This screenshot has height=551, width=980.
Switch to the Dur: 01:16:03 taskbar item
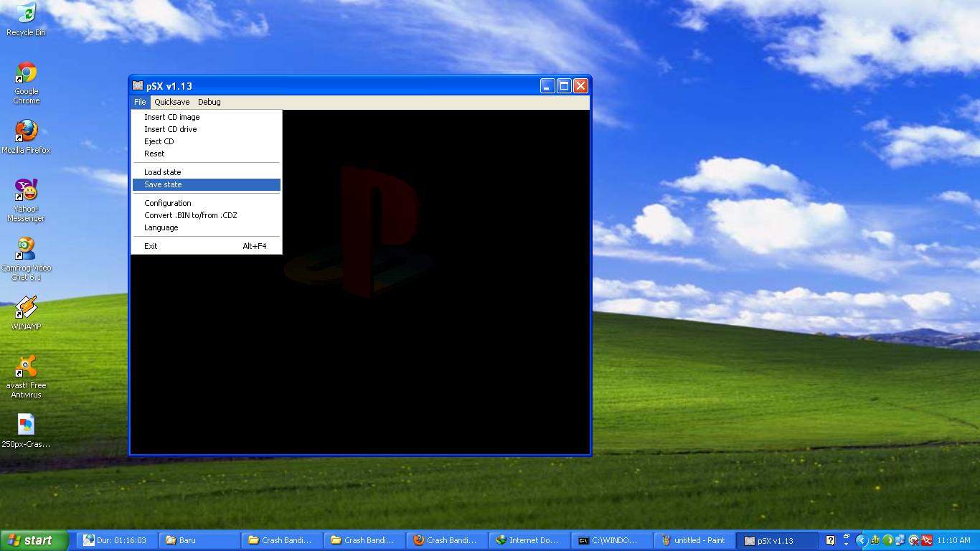click(x=118, y=540)
